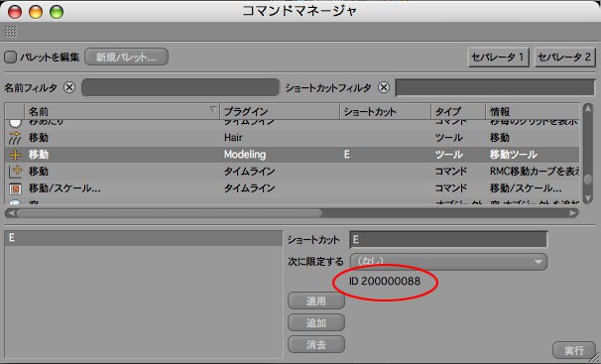Click the プラグイン column header

(x=280, y=111)
